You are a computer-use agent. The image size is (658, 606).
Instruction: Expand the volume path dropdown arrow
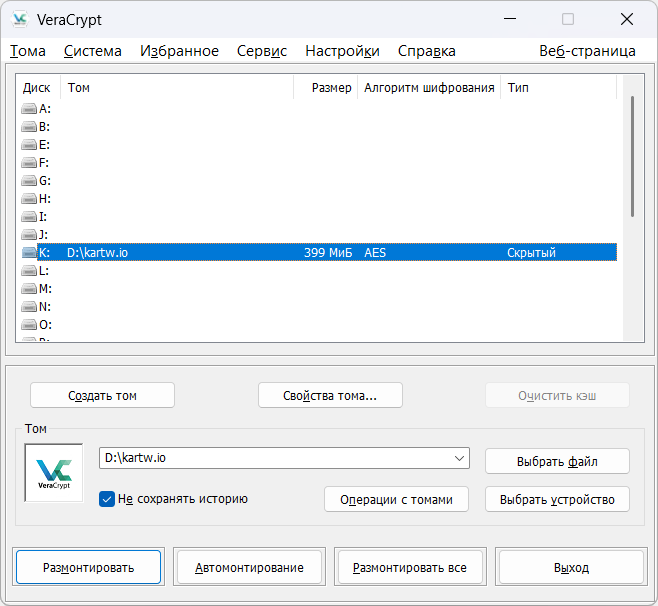[459, 458]
